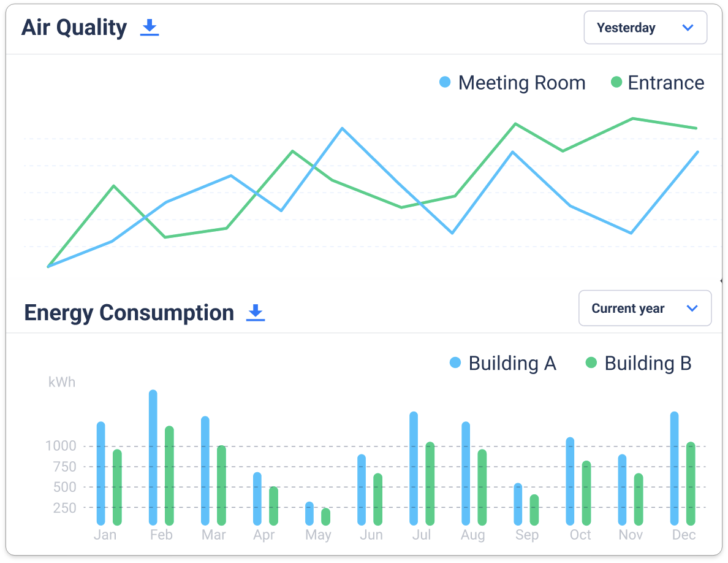
Task: Click the green Building B legend dot
Action: [x=591, y=362]
